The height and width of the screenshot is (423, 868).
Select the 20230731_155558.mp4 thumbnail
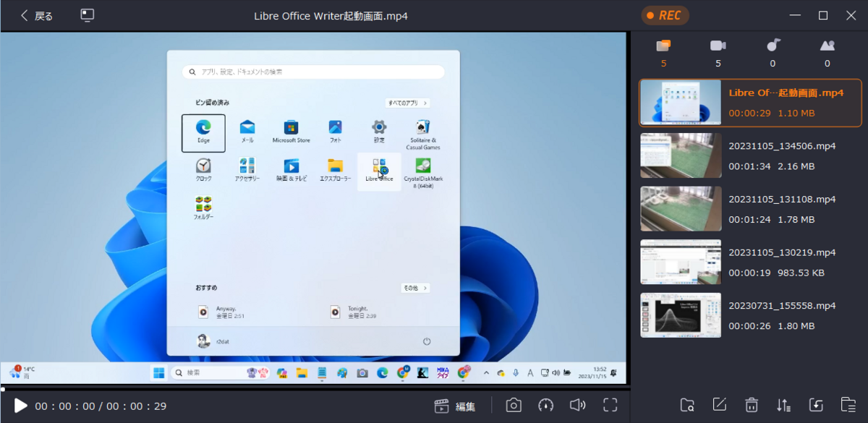(x=681, y=315)
